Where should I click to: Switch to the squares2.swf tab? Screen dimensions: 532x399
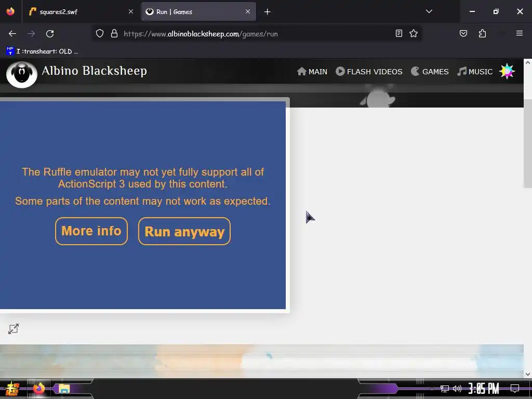[81, 12]
